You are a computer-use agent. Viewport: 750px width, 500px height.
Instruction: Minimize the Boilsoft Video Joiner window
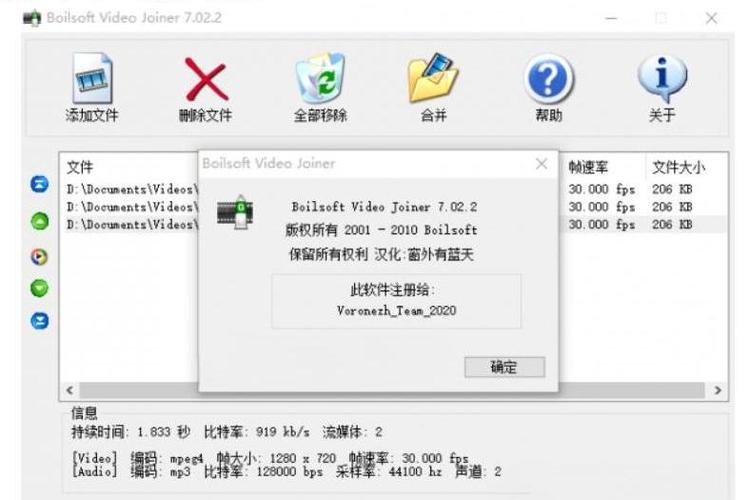click(611, 18)
